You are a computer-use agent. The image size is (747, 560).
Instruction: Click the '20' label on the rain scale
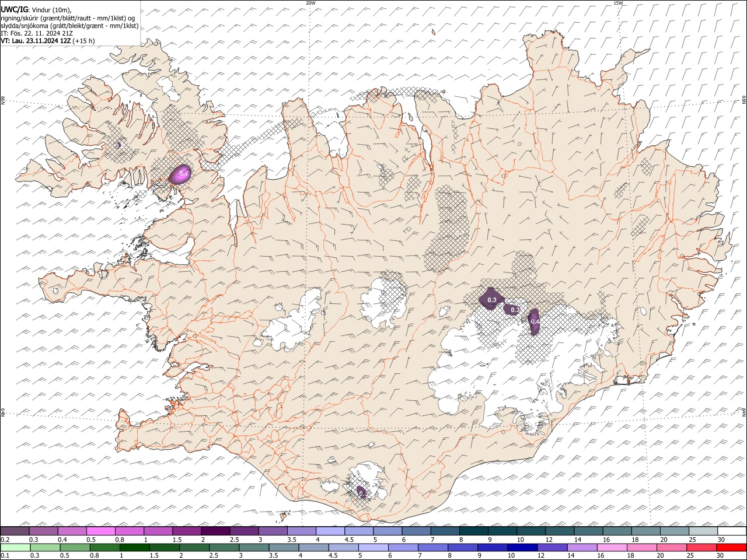(x=661, y=556)
